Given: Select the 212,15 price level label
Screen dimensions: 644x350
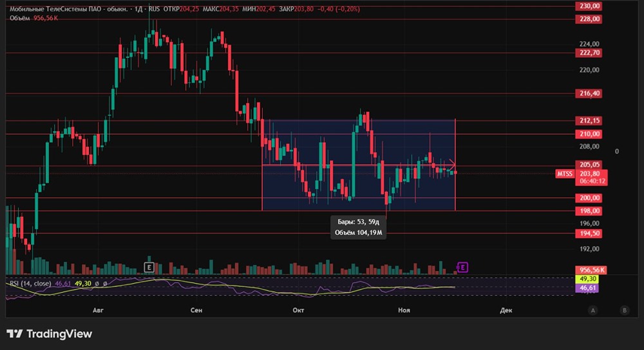Looking at the screenshot, I should (589, 120).
